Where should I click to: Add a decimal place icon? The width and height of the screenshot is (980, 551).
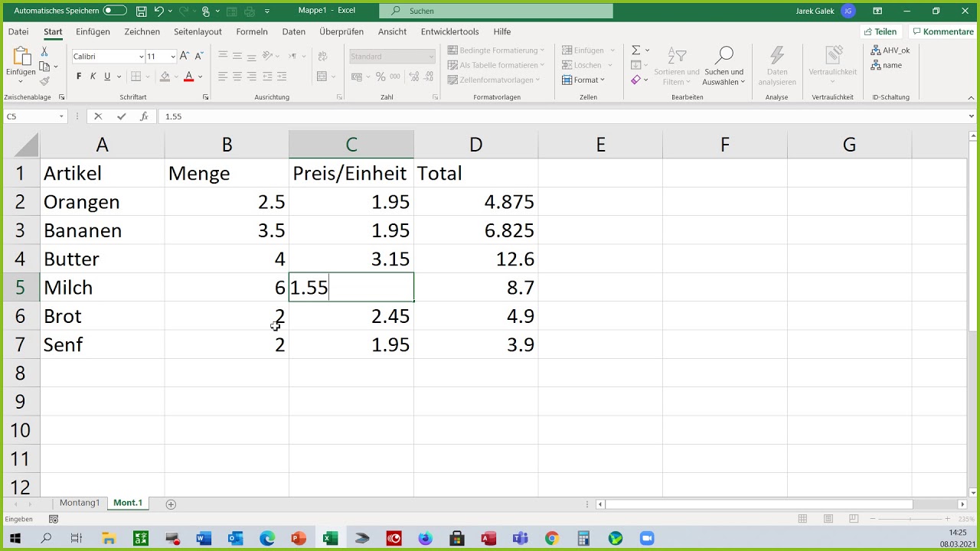413,77
